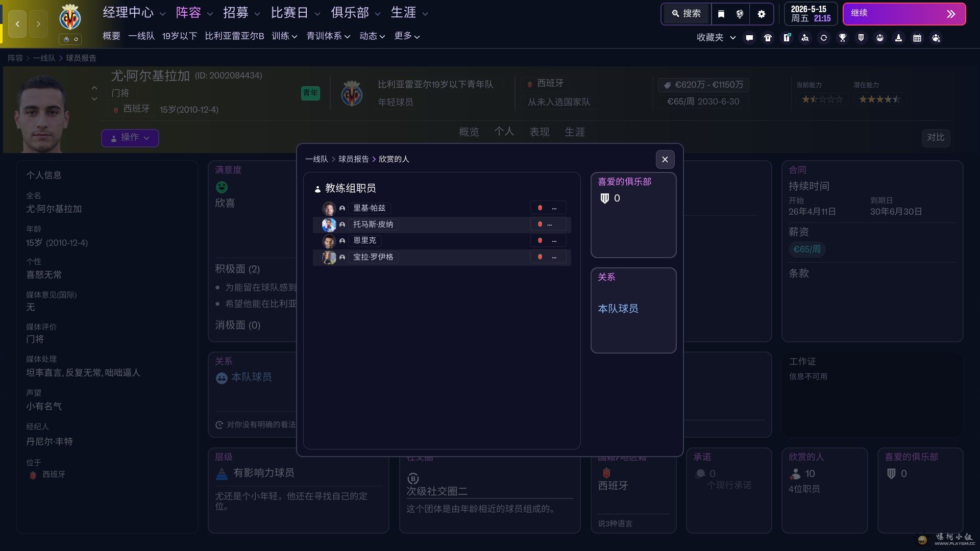Open the shirt squad shortcut icon
Viewport: 980px width, 551px height.
coord(768,38)
